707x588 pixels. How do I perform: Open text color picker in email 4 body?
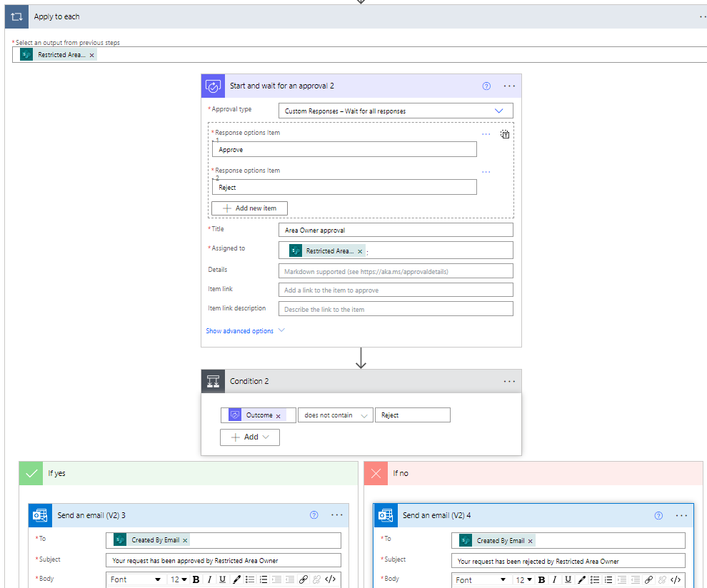[581, 580]
